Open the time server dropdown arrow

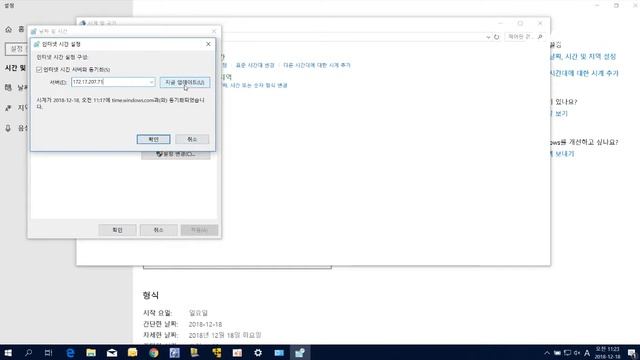point(151,82)
